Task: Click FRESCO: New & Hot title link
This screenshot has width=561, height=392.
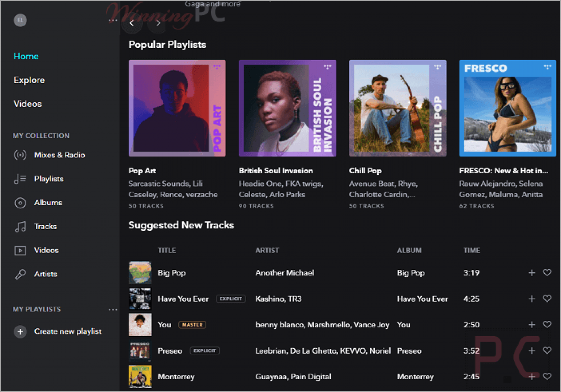Action: pos(504,170)
